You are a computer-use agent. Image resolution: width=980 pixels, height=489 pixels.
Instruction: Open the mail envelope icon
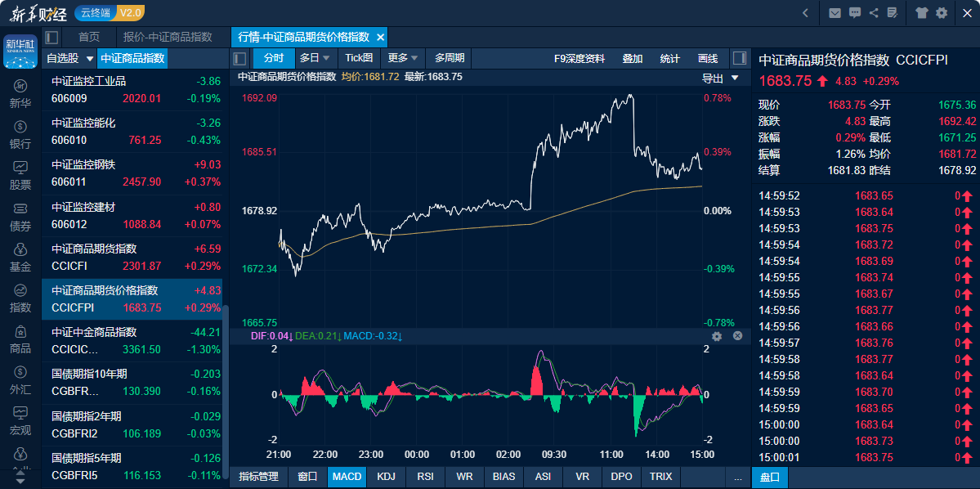pos(835,12)
